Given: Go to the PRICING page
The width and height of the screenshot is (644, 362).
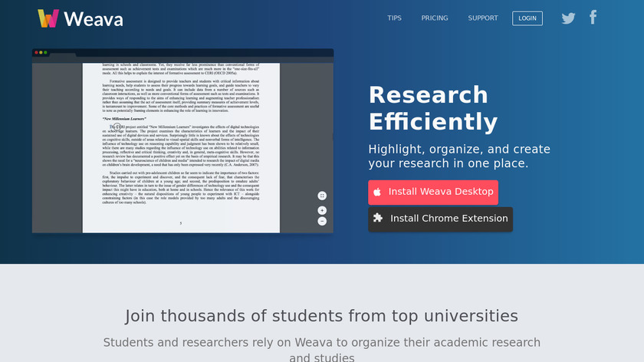Looking at the screenshot, I should pyautogui.click(x=435, y=18).
